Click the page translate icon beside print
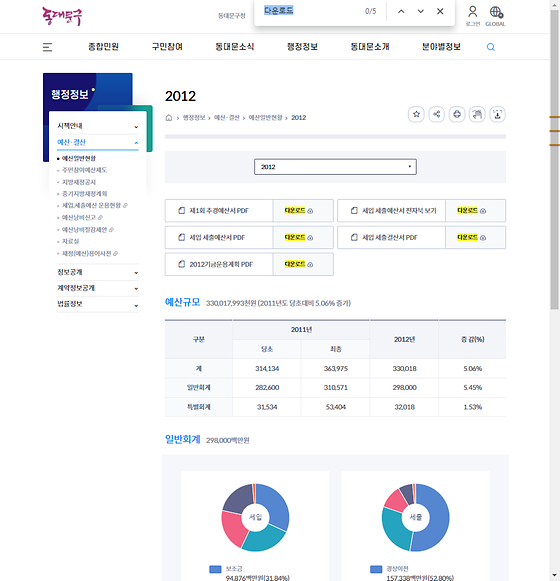The height and width of the screenshot is (581, 560). click(477, 114)
